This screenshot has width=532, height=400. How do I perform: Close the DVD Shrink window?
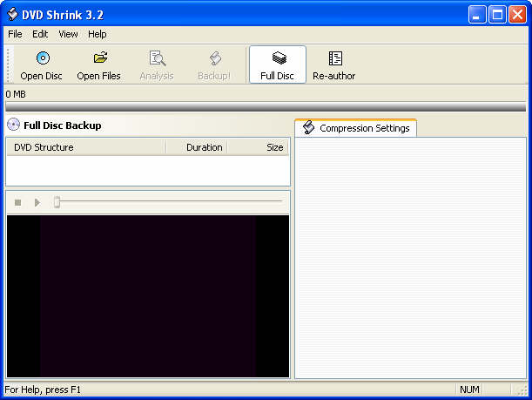click(517, 15)
